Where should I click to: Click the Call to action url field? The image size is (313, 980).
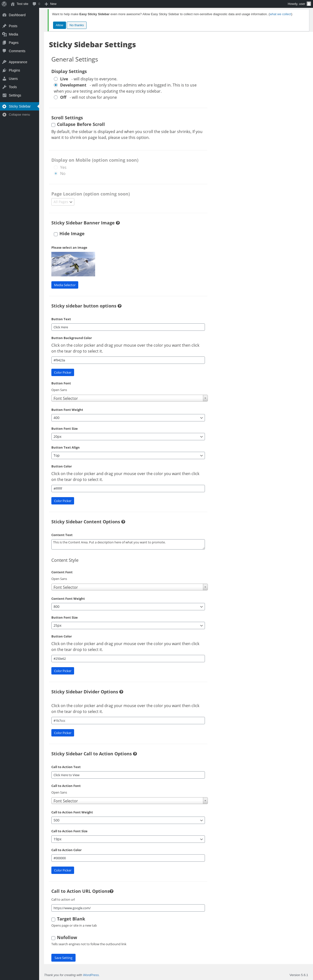tap(128, 908)
